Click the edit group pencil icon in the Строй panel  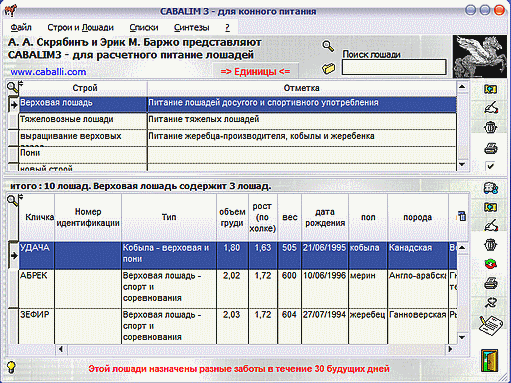pyautogui.click(x=491, y=108)
